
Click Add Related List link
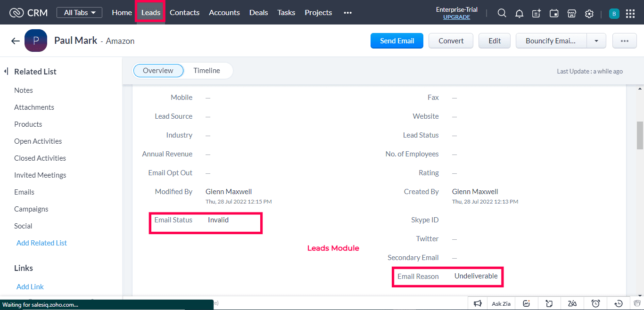(x=41, y=243)
